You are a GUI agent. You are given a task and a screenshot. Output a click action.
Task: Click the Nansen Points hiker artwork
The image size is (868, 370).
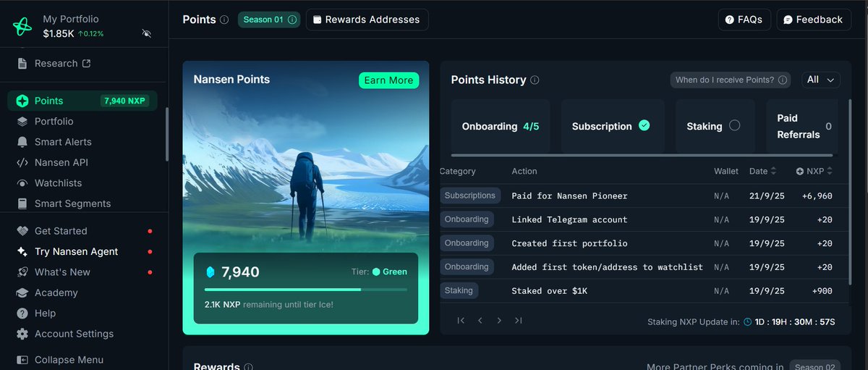coord(307,195)
